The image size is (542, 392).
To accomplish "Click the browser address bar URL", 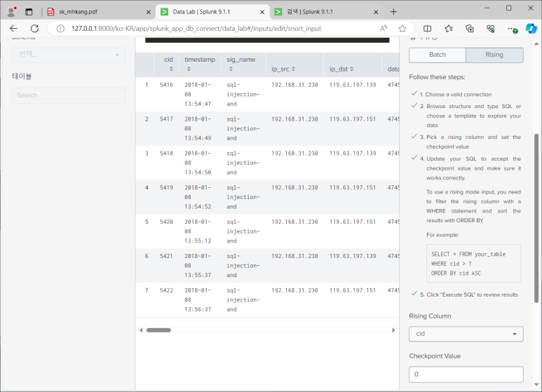I will pos(196,28).
